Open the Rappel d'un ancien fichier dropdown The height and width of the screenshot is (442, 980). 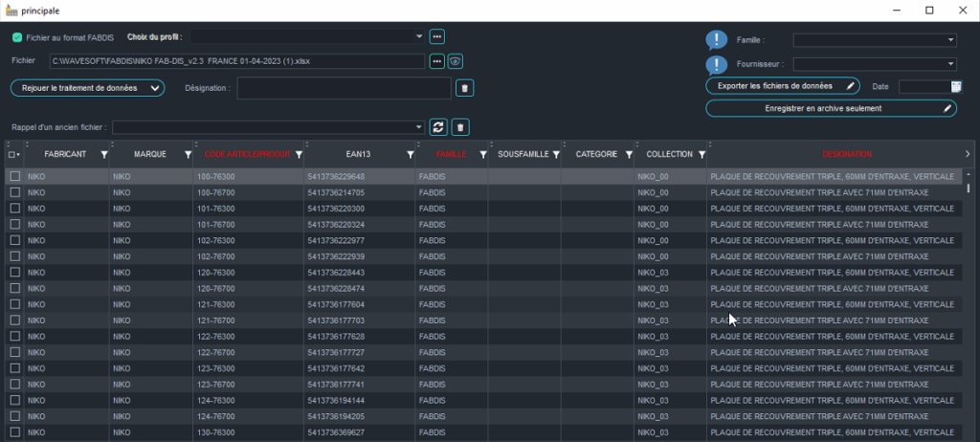[x=419, y=127]
